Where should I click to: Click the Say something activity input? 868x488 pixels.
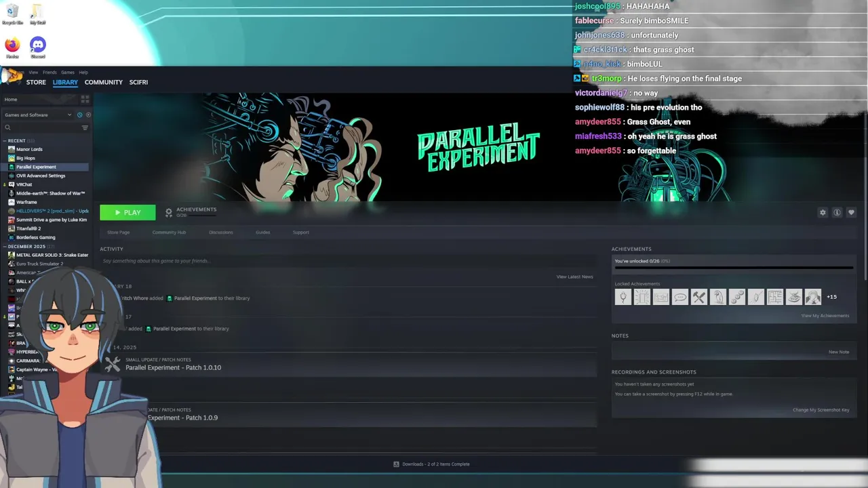coord(348,261)
